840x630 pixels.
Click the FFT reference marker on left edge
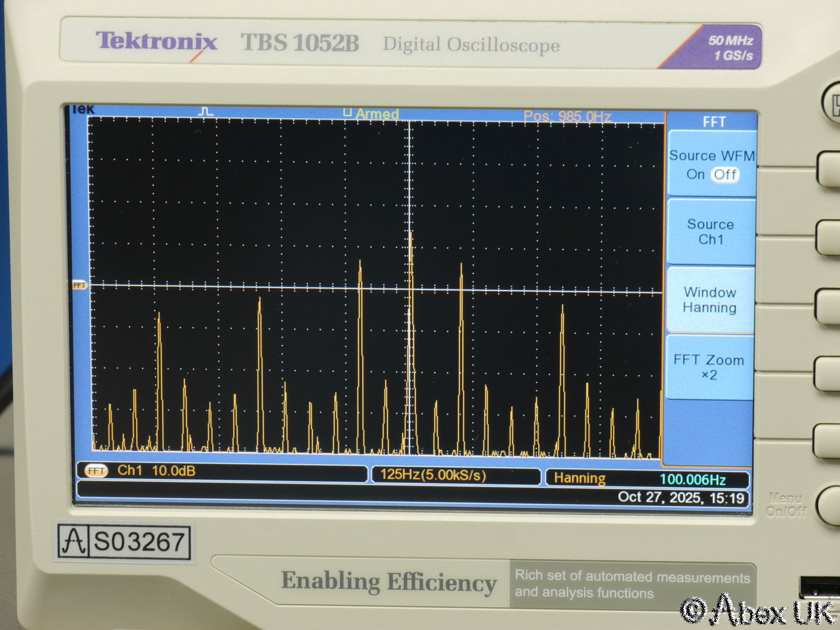pos(79,285)
